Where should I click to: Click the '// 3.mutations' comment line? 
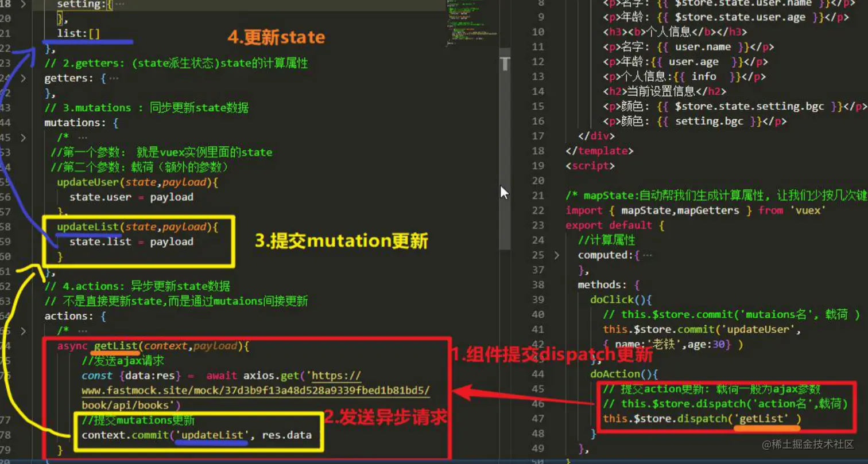point(146,108)
